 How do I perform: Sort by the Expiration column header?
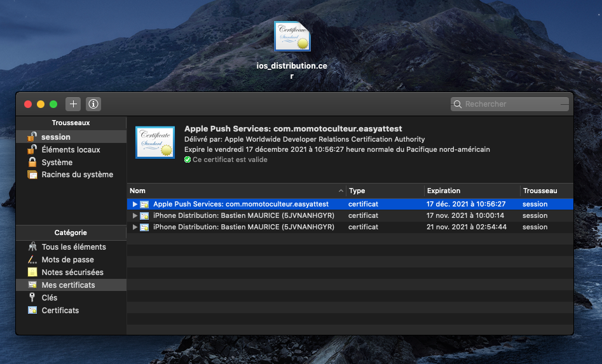[472, 191]
